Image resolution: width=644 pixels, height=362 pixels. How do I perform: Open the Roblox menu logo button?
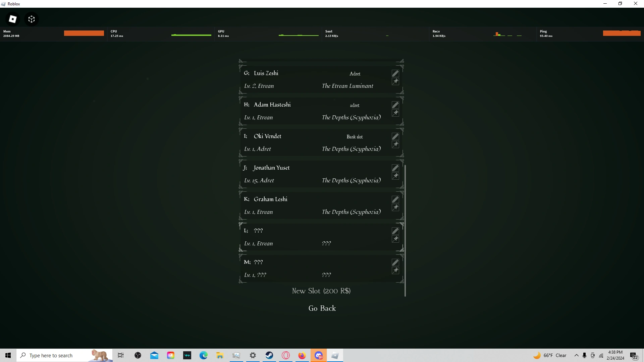point(13,19)
